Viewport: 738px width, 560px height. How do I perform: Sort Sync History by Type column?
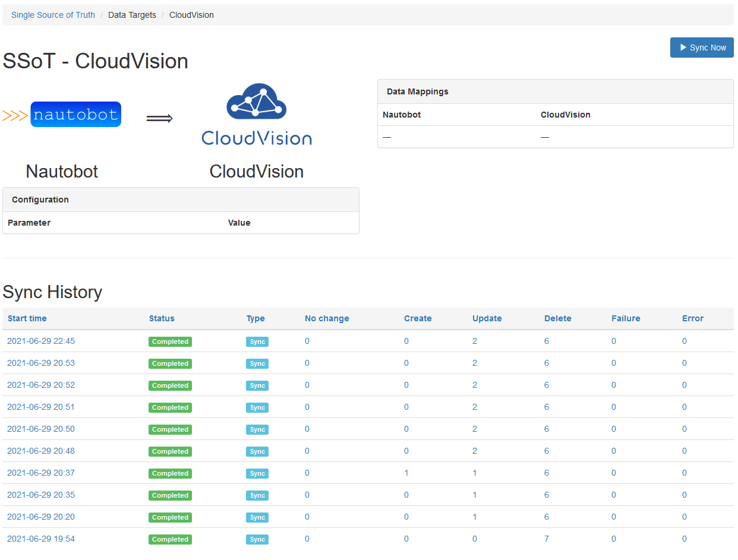tap(256, 318)
